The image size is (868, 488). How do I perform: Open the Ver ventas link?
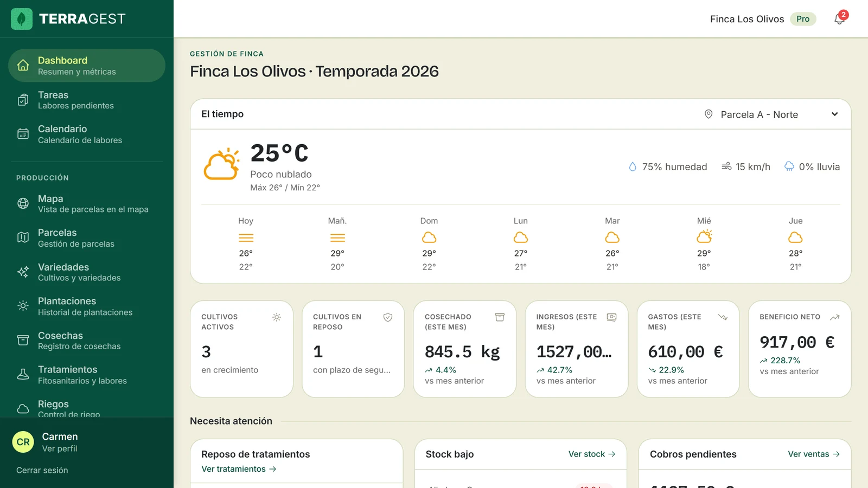click(x=814, y=454)
